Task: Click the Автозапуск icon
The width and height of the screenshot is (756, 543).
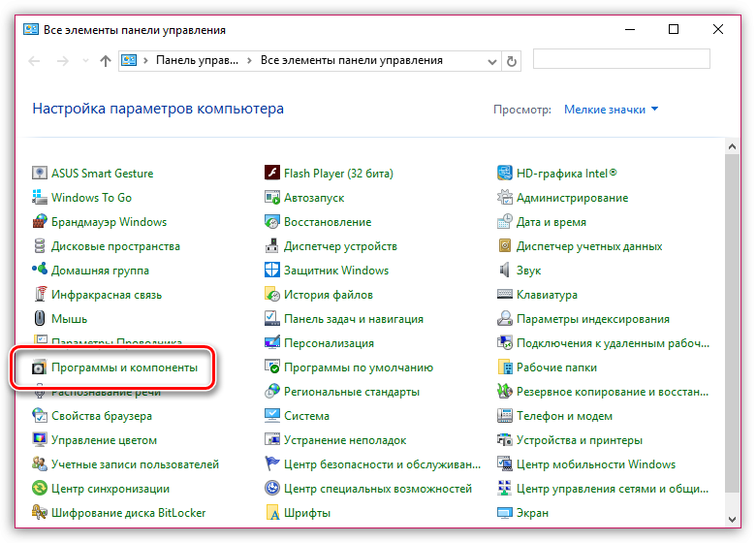Action: pos(272,197)
